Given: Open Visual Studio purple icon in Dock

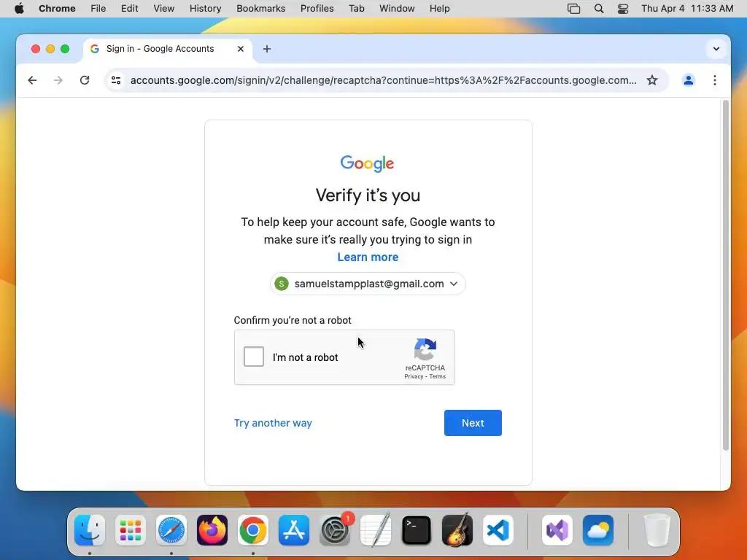Looking at the screenshot, I should [557, 530].
